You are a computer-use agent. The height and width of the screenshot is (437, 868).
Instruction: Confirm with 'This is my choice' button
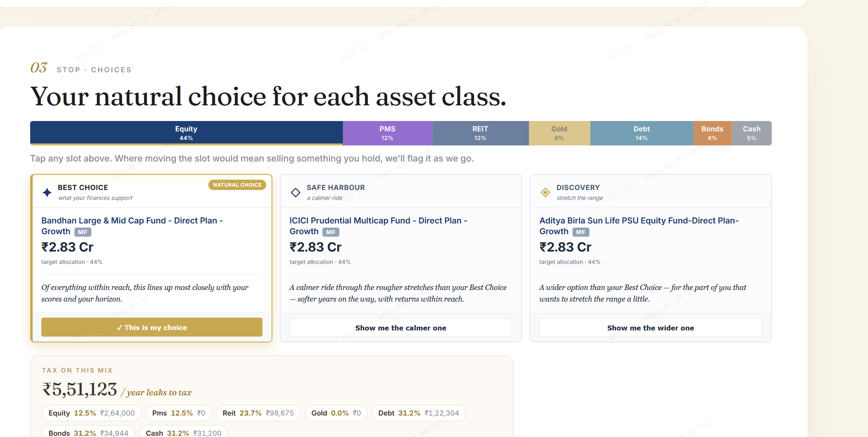point(152,327)
